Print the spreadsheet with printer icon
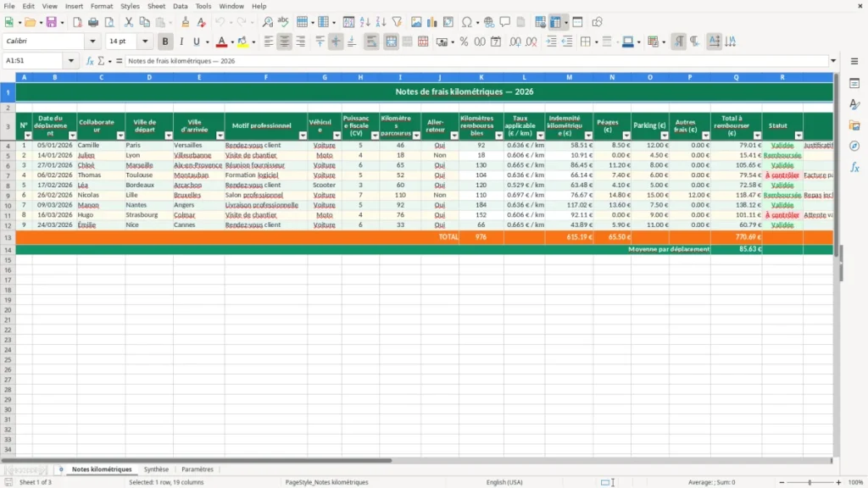Image resolution: width=868 pixels, height=488 pixels. pos(93,22)
